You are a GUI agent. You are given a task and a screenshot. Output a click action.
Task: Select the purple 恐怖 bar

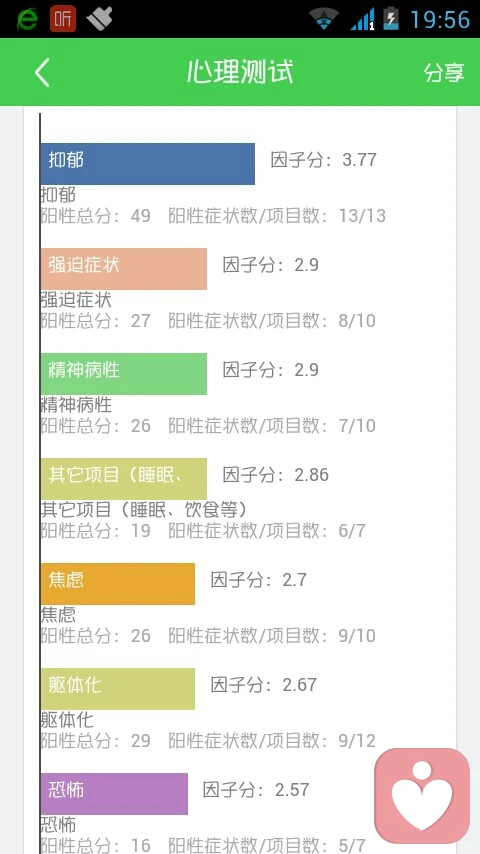point(114,794)
